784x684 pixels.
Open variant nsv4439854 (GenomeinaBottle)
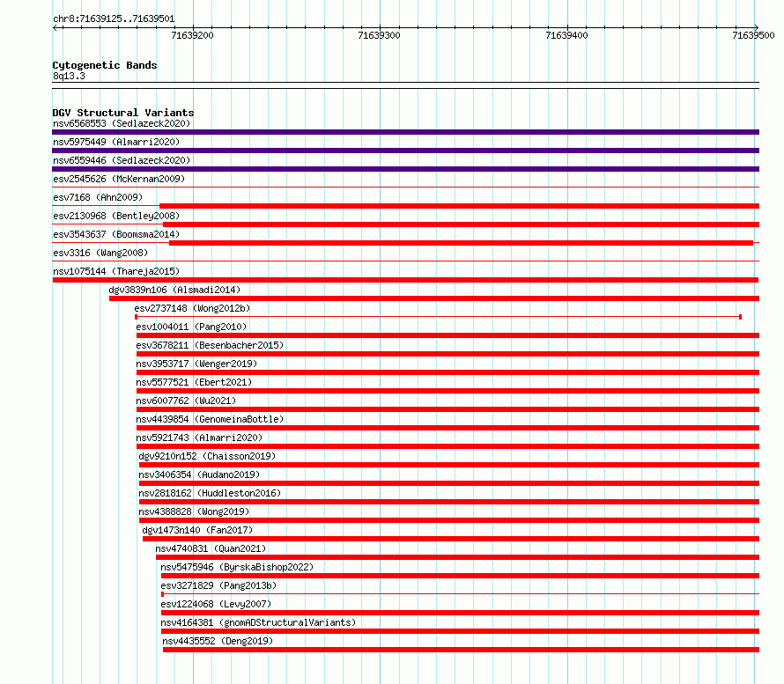pyautogui.click(x=210, y=419)
